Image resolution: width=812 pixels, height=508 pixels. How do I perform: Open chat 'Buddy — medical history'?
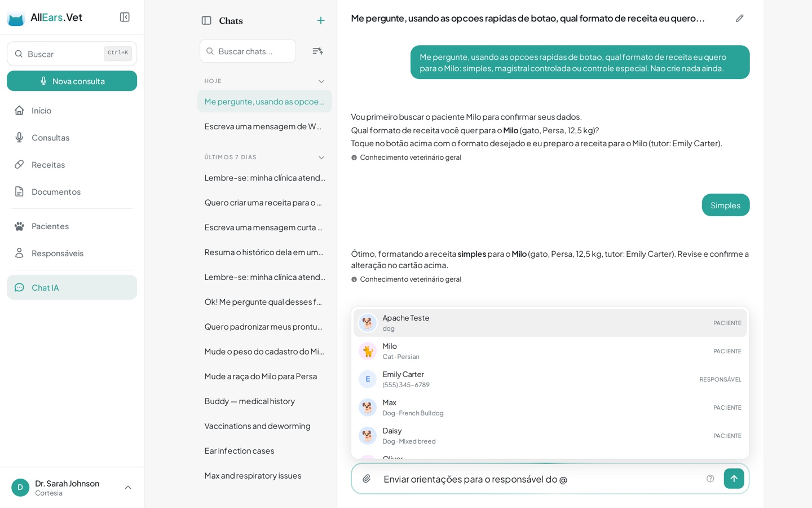click(x=264, y=401)
